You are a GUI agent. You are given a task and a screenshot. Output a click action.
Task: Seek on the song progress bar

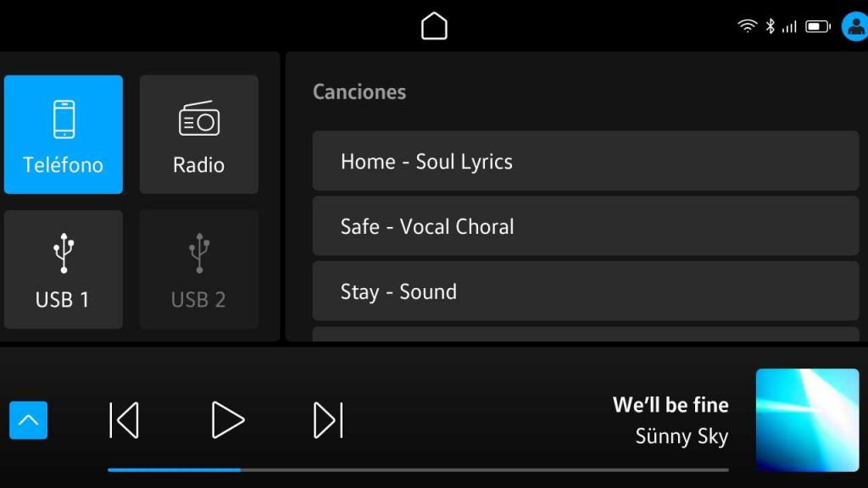(x=418, y=469)
